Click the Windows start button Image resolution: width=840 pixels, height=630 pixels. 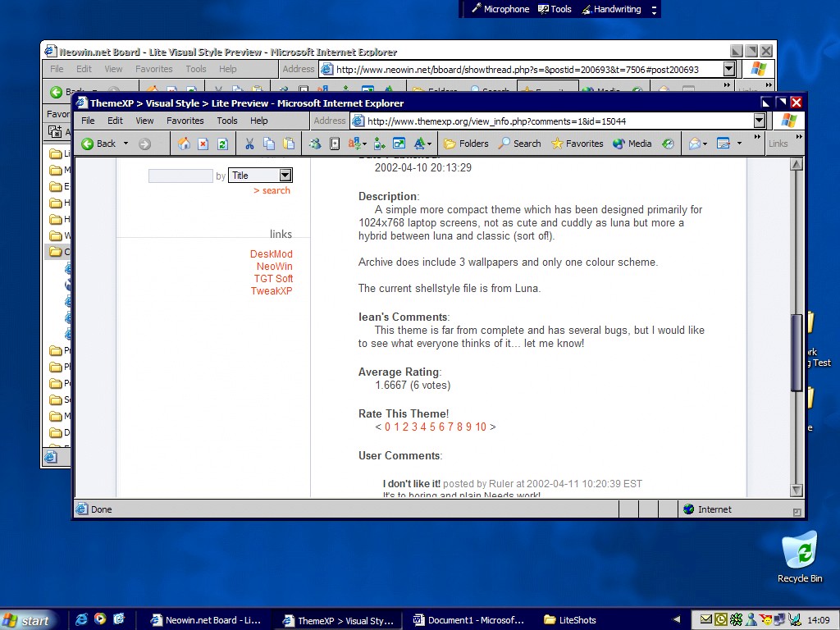click(28, 620)
